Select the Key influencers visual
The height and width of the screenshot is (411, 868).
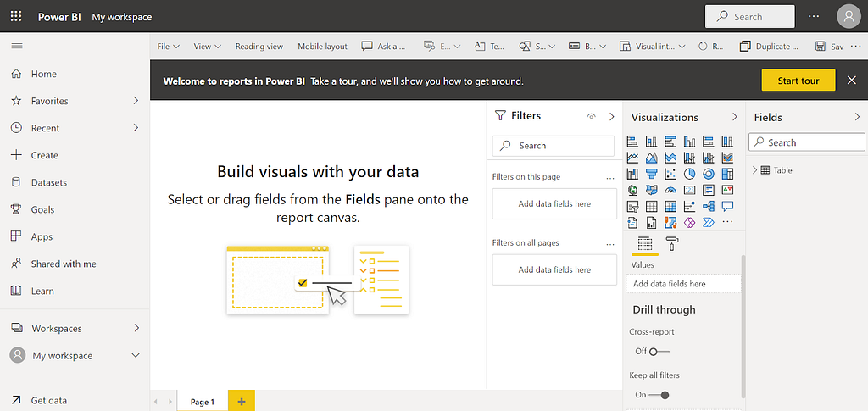click(x=689, y=206)
